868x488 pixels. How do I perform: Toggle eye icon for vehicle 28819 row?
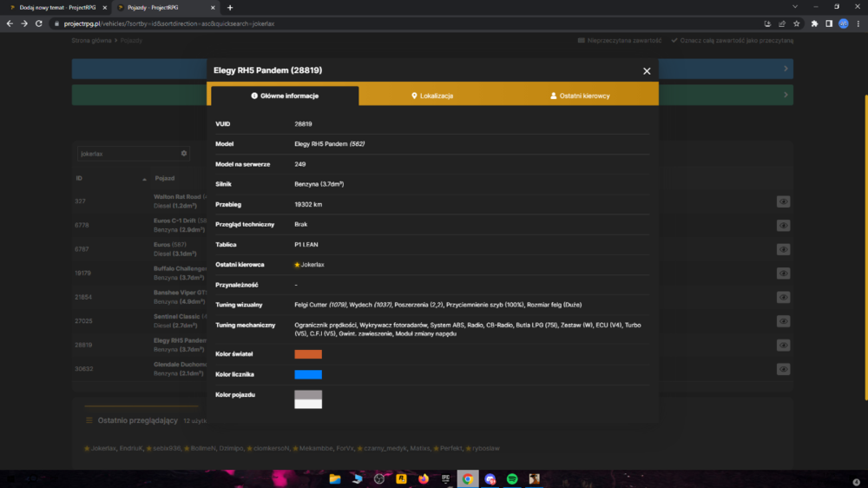click(x=783, y=345)
